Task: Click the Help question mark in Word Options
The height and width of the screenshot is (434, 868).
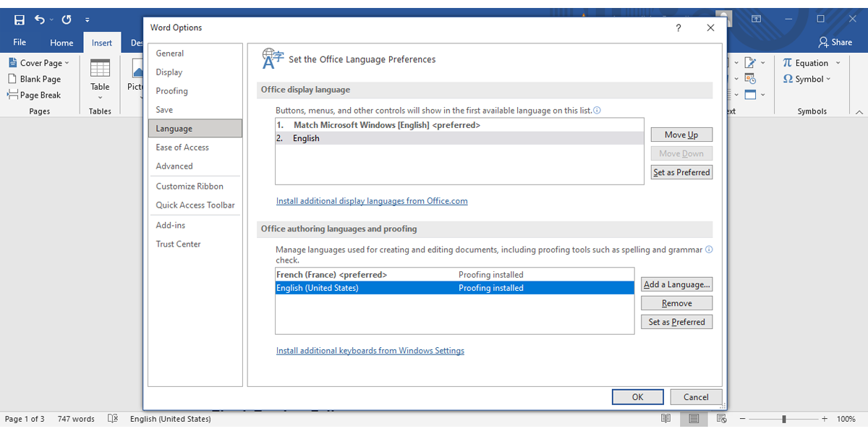Action: tap(678, 27)
